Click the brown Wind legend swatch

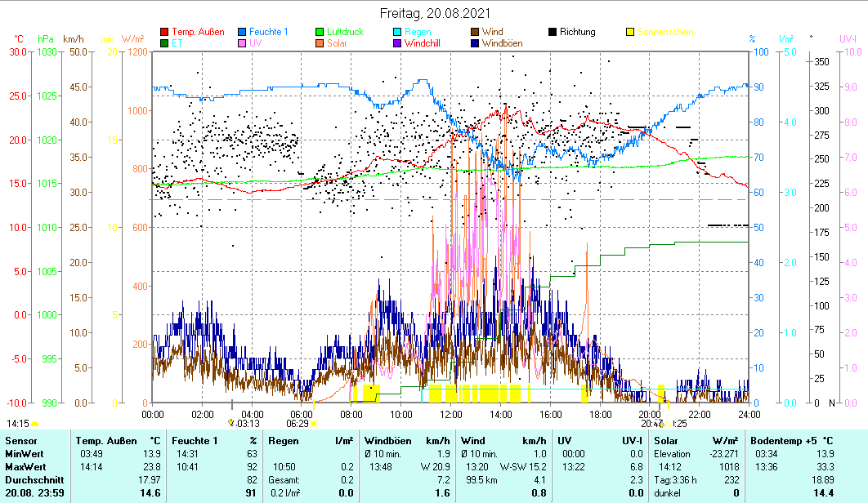[474, 32]
